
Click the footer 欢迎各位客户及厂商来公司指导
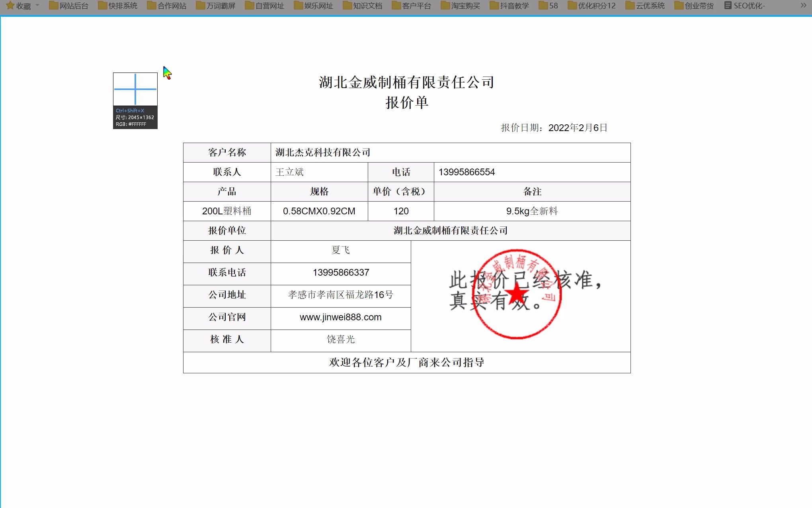[x=406, y=363]
